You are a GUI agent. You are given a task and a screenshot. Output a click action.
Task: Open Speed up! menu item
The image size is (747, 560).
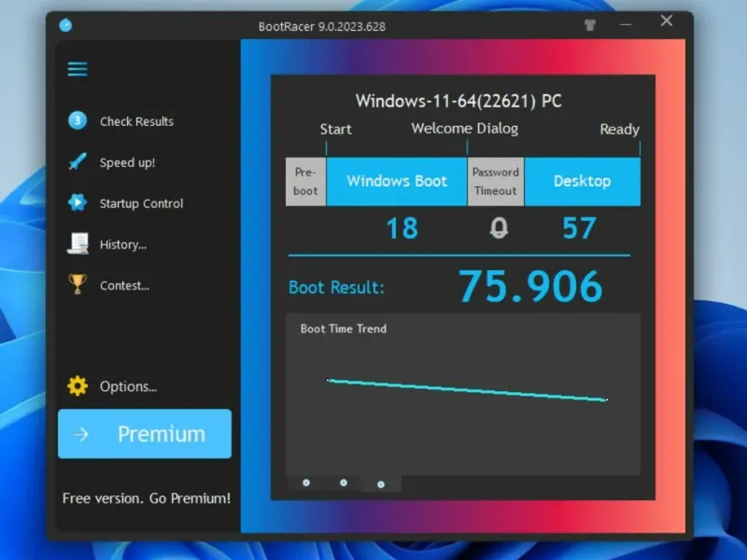127,162
